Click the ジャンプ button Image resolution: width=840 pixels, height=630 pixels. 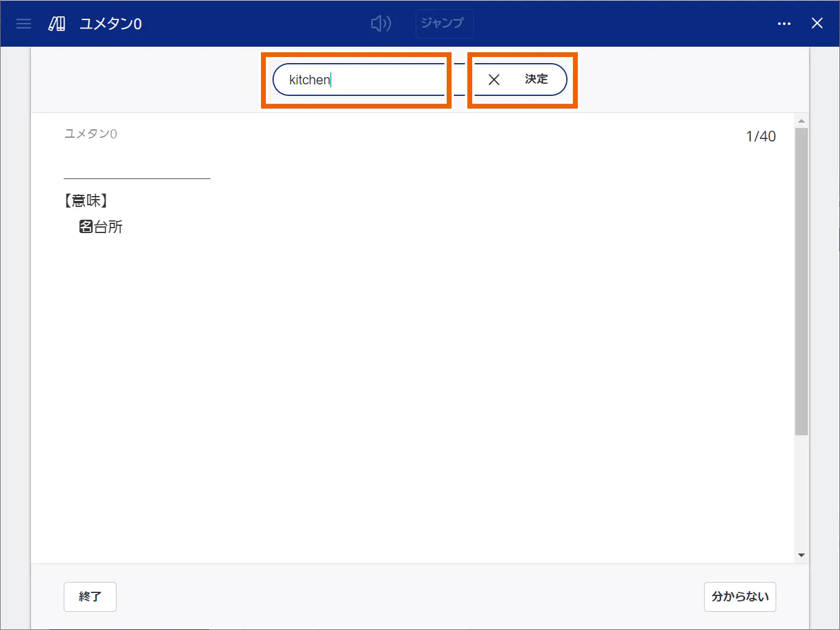click(444, 24)
